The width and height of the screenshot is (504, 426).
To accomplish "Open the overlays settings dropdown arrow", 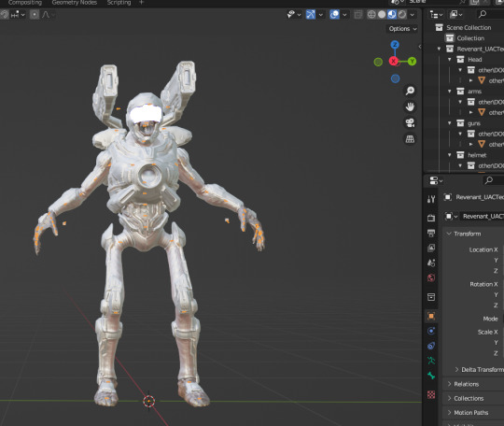I will pos(344,14).
